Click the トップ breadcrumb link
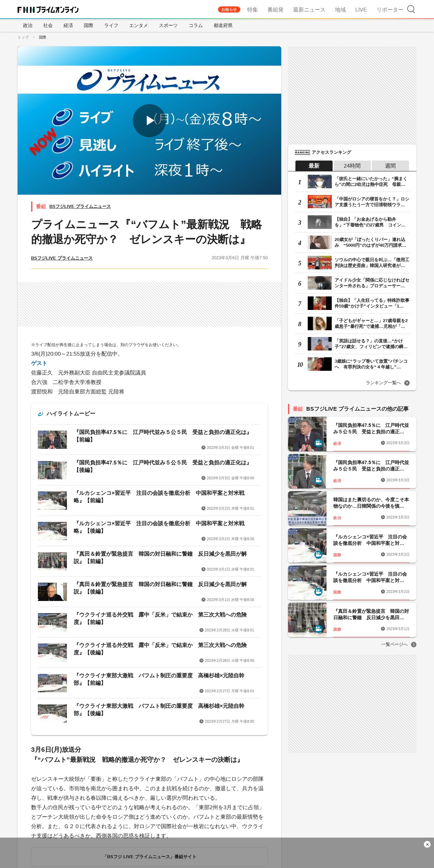This screenshot has width=434, height=868. [23, 37]
